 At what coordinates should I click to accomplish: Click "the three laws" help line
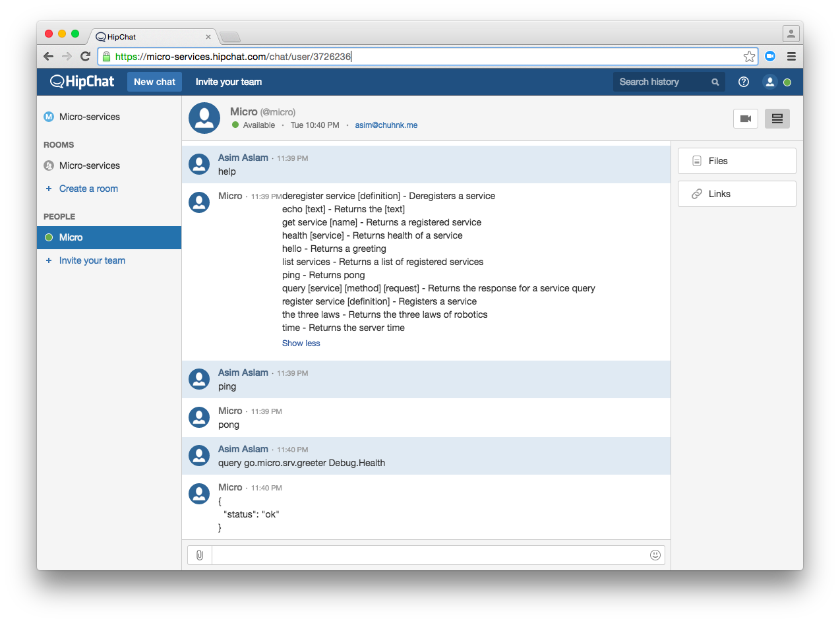[385, 314]
